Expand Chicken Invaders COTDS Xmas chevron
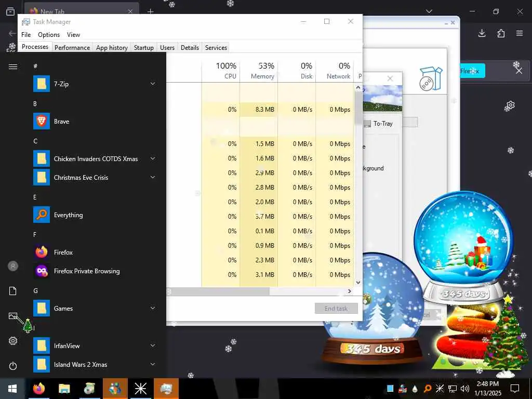 coord(153,158)
